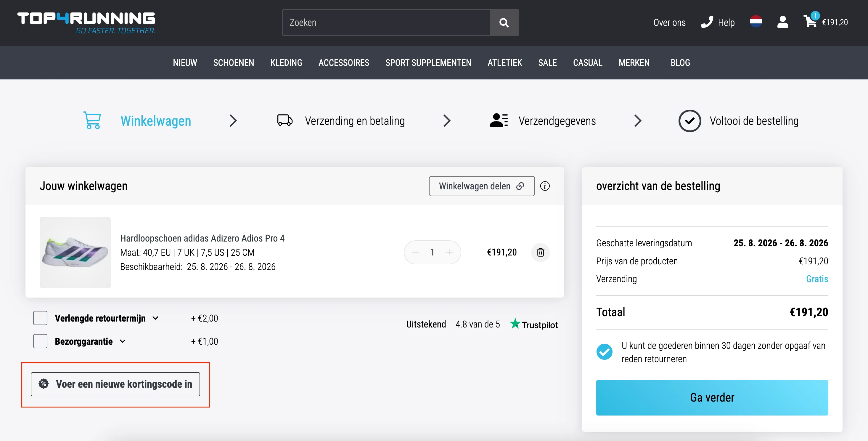Change language via Dutch flag icon
Viewport: 868px width, 441px height.
pos(756,22)
